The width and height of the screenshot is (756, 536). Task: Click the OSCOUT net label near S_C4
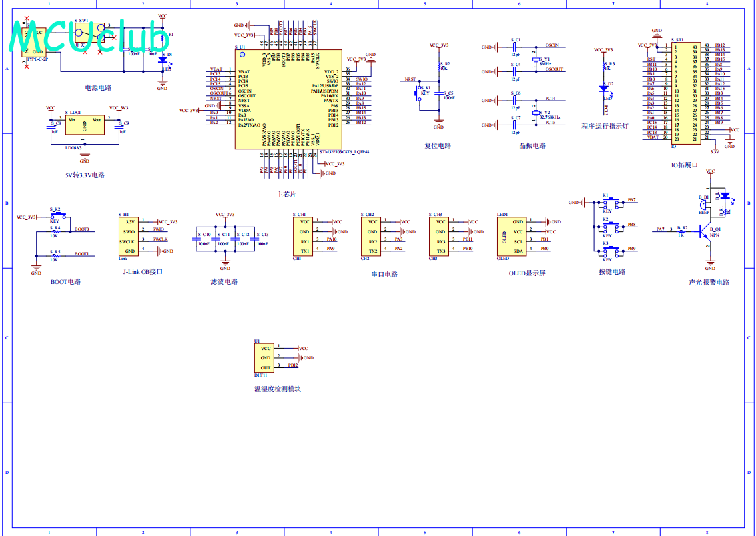click(x=554, y=69)
